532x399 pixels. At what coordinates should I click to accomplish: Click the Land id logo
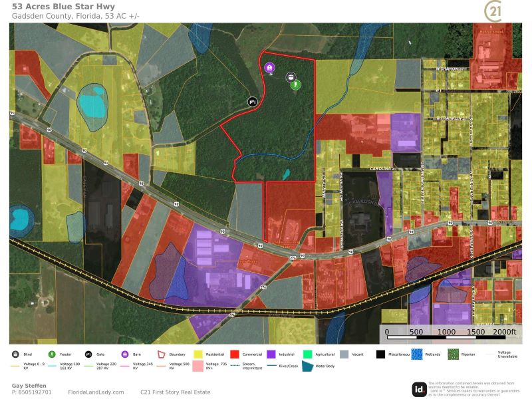(420, 389)
